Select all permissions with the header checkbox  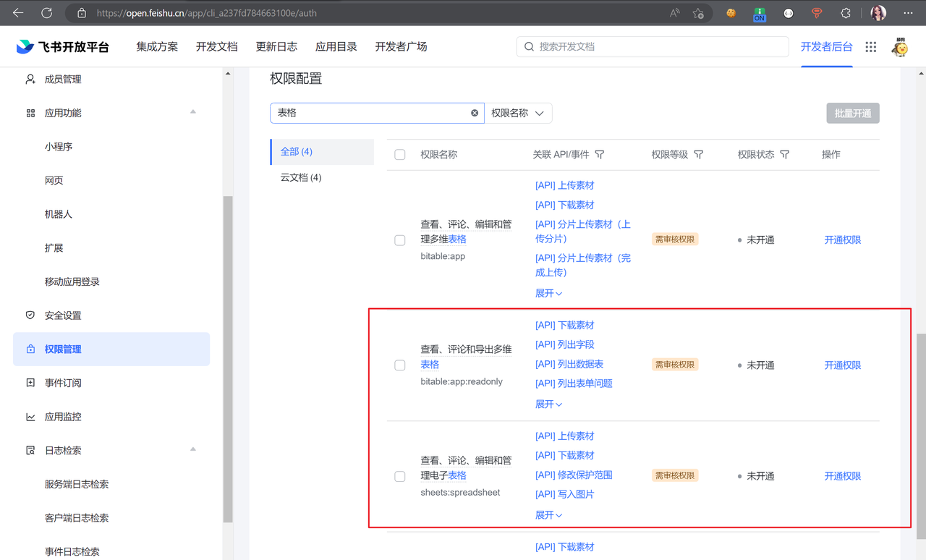[400, 155]
